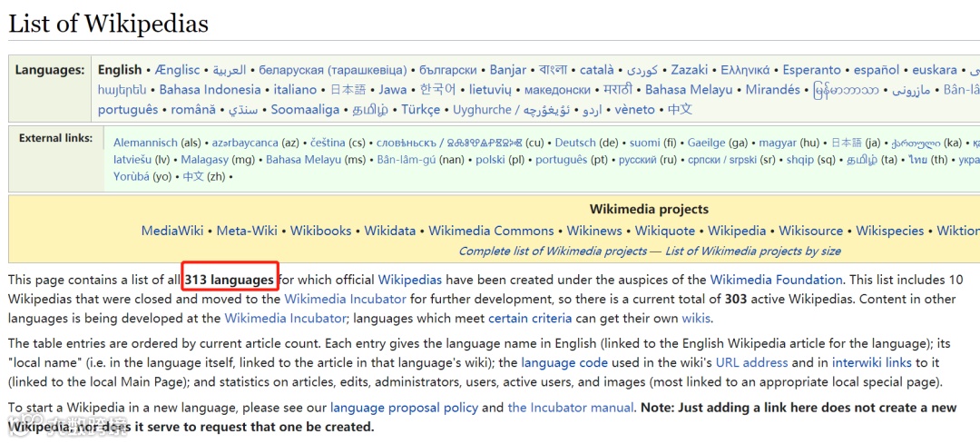Open the Ænglisc language version

click(x=178, y=70)
